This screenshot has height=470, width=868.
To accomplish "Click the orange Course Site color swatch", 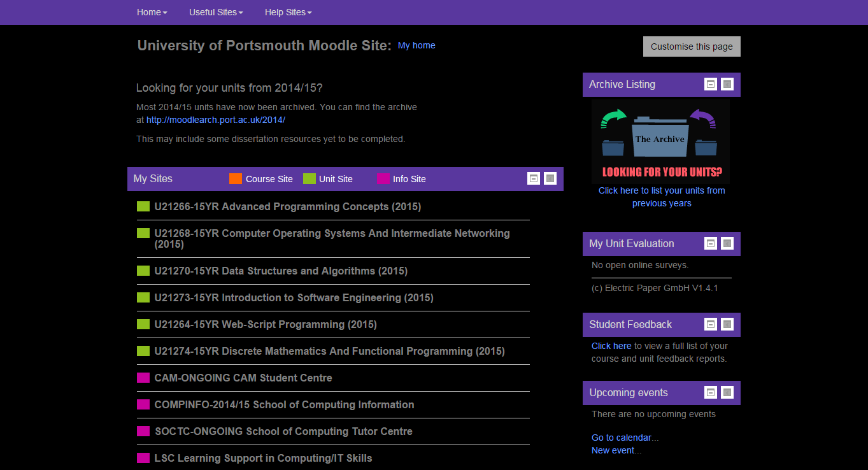I will (x=235, y=179).
